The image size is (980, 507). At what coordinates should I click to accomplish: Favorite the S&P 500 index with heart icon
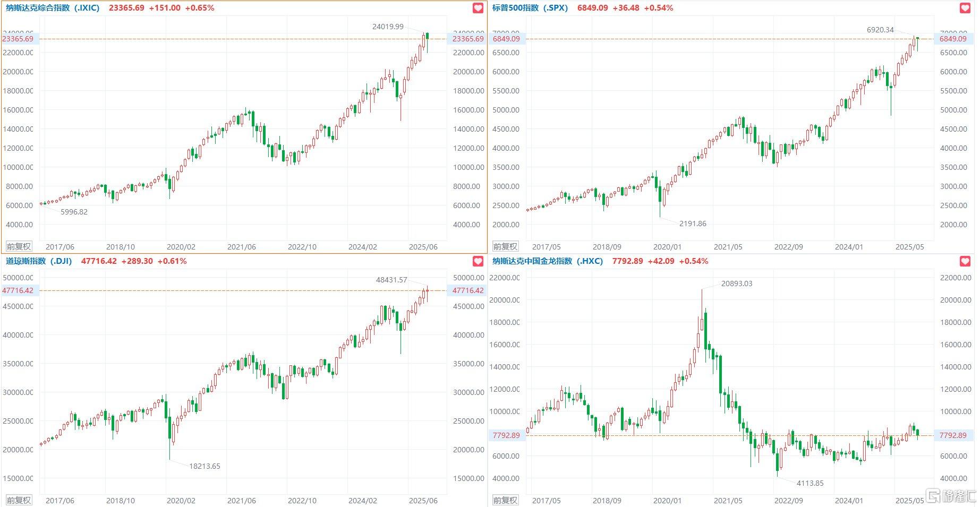click(965, 8)
